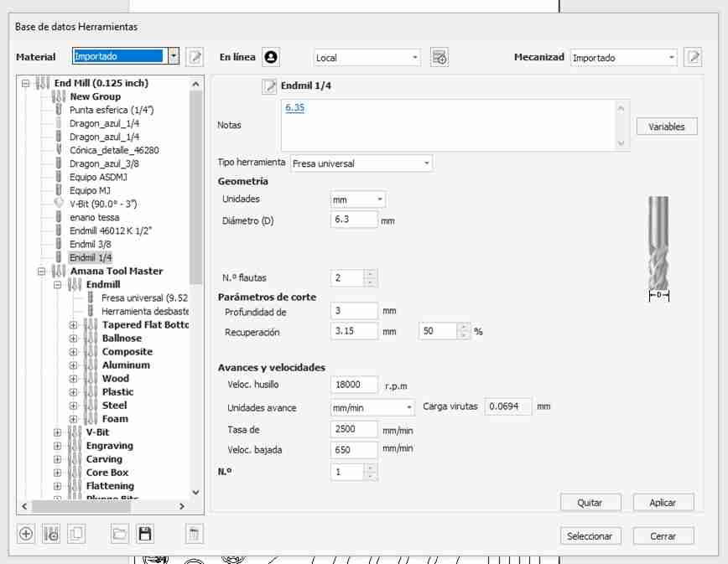Image resolution: width=728 pixels, height=564 pixels.
Task: Click the Quitar button
Action: pos(590,503)
